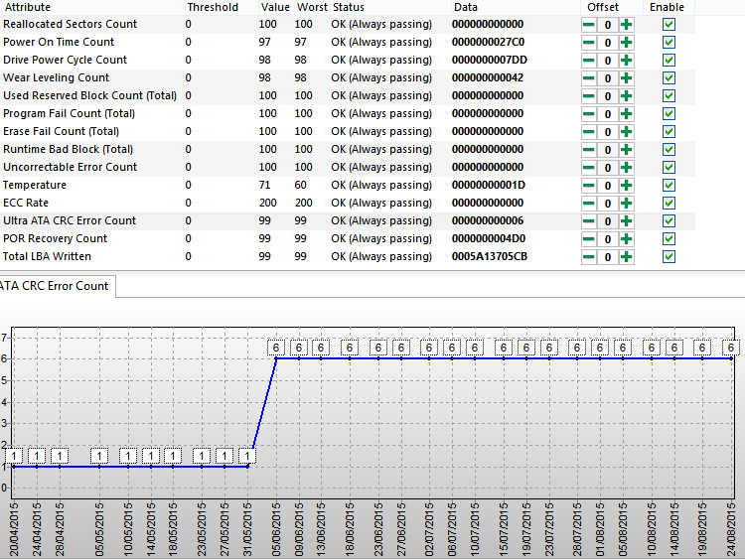
Task: Click the Status column header
Action: point(348,7)
